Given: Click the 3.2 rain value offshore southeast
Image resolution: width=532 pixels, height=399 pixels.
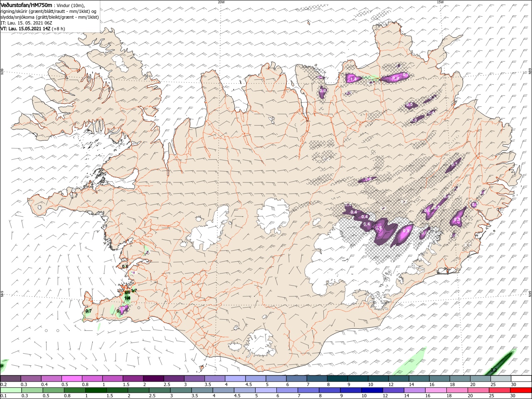Looking at the screenshot, I should click(x=494, y=370).
